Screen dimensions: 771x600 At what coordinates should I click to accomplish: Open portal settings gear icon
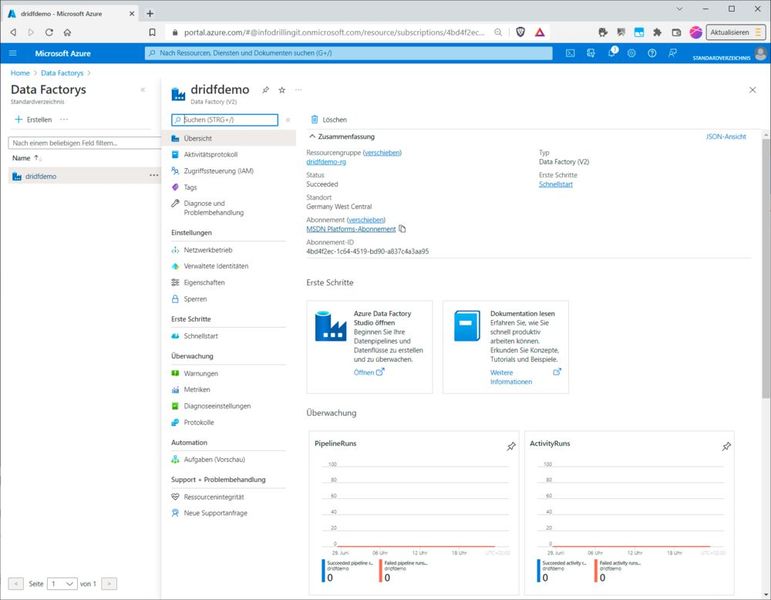point(631,53)
